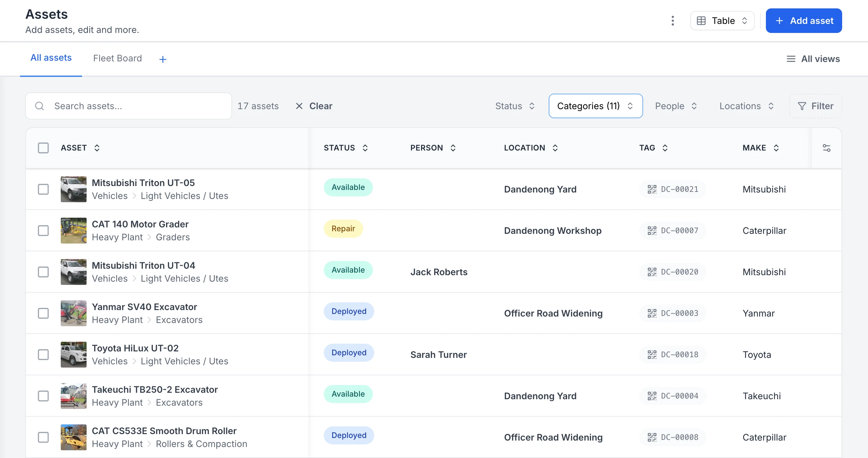Screen dimensions: 868x458
Task: Open the Mitsubishi Triton UT-05 asset link
Action: tap(143, 183)
